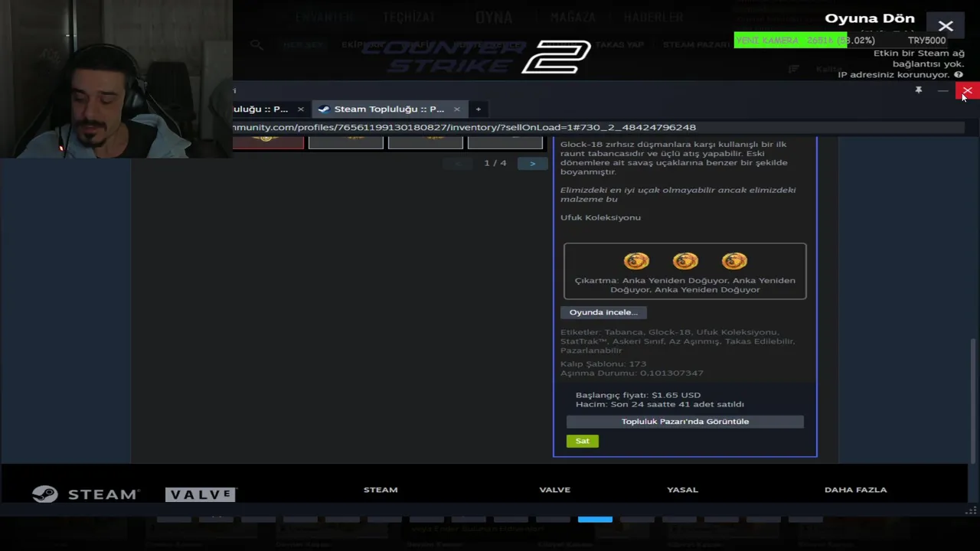Select the fourth inventory item slot
The image size is (980, 551).
505,142
